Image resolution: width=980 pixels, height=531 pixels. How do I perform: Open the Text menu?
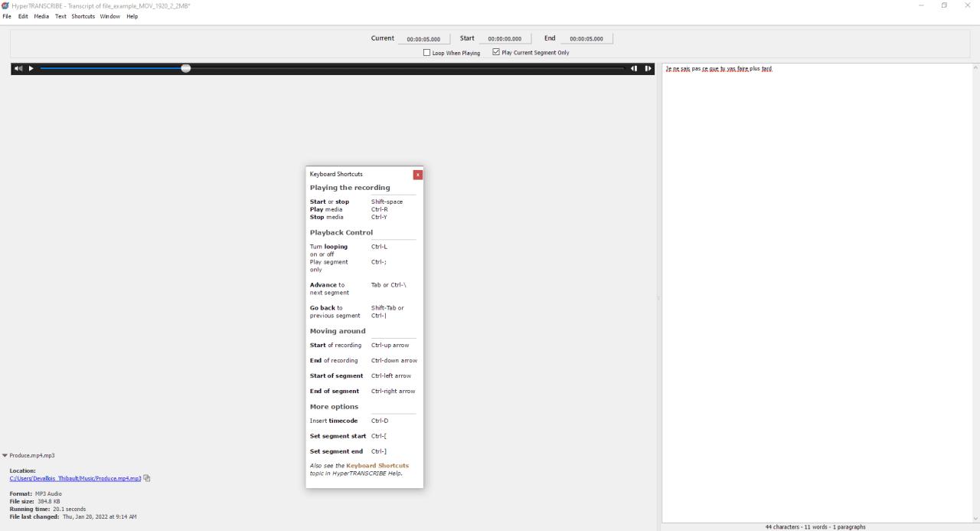pos(60,16)
